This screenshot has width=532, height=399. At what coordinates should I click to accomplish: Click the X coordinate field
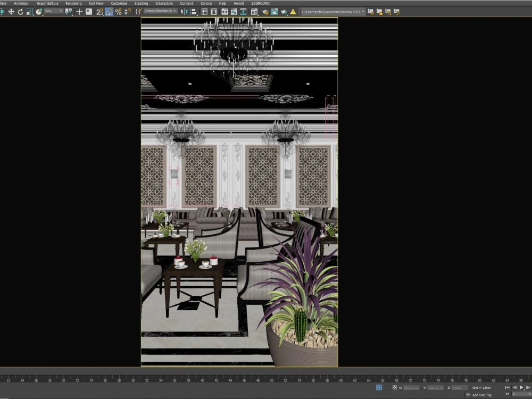[411, 388]
